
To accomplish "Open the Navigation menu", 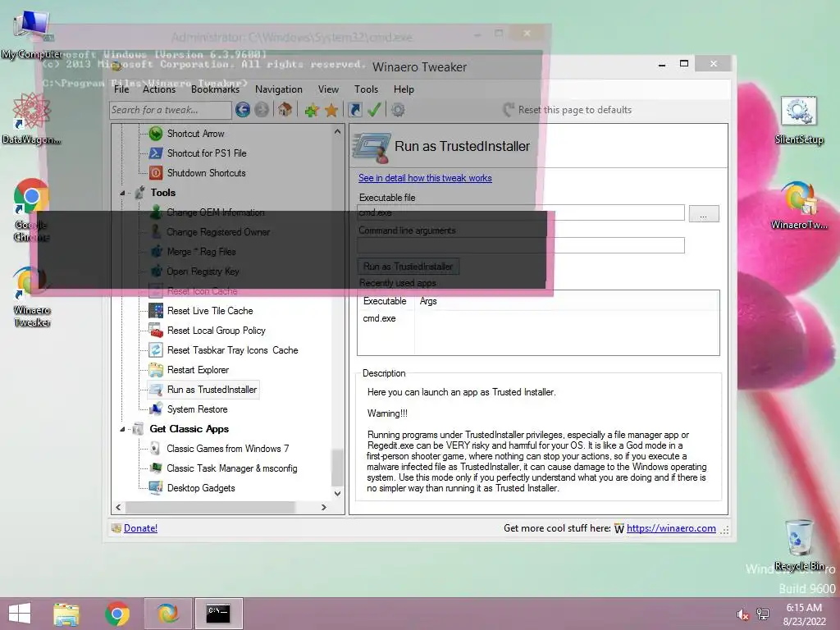I will click(x=279, y=89).
